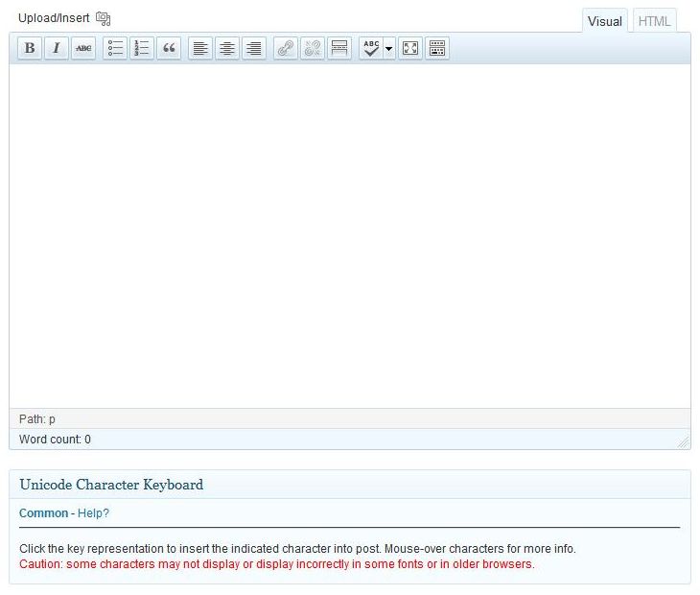This screenshot has height=595, width=700.
Task: Switch to the HTML tab
Action: click(654, 21)
